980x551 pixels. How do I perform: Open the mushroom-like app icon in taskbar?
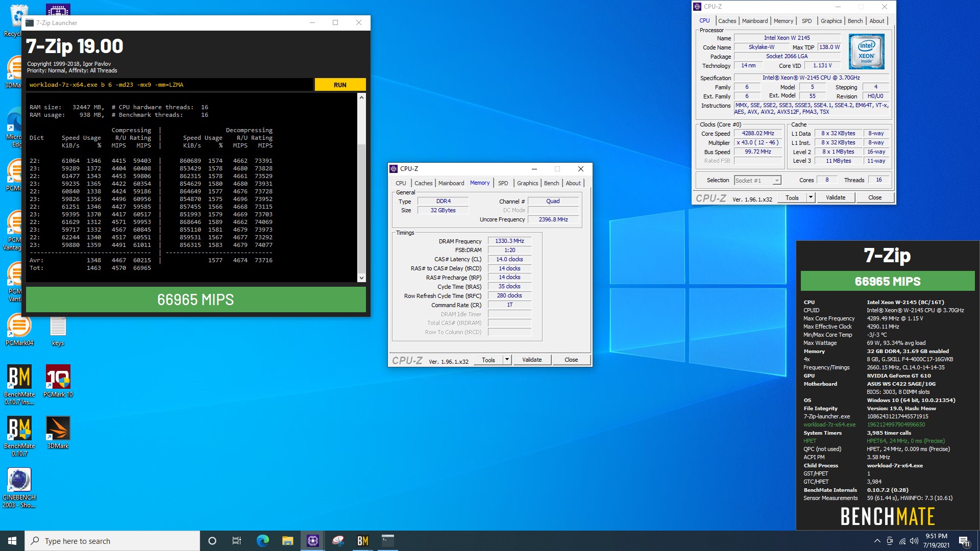(x=338, y=541)
